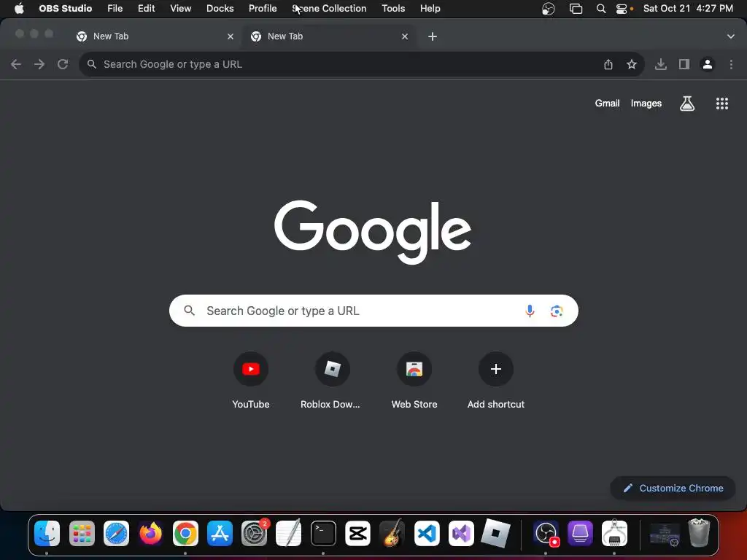Screen dimensions: 747x560
Task: Open Control Center in menu bar
Action: coord(622,9)
